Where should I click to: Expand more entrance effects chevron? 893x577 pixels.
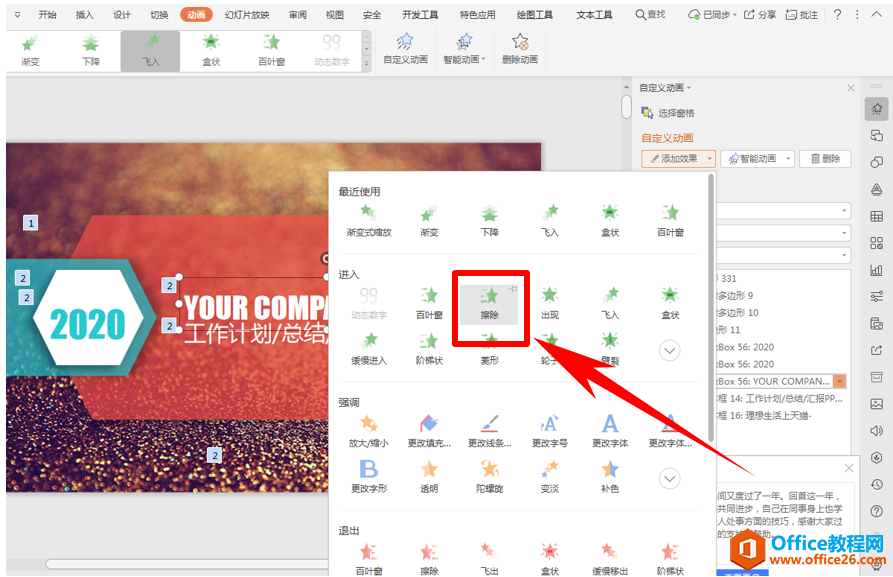[x=670, y=350]
